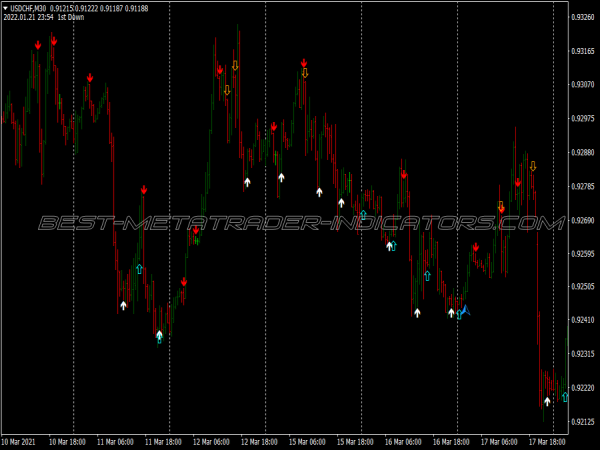Select the orange hollow down arrow near 17 Mar 18:00
The height and width of the screenshot is (450, 600).
tap(533, 166)
